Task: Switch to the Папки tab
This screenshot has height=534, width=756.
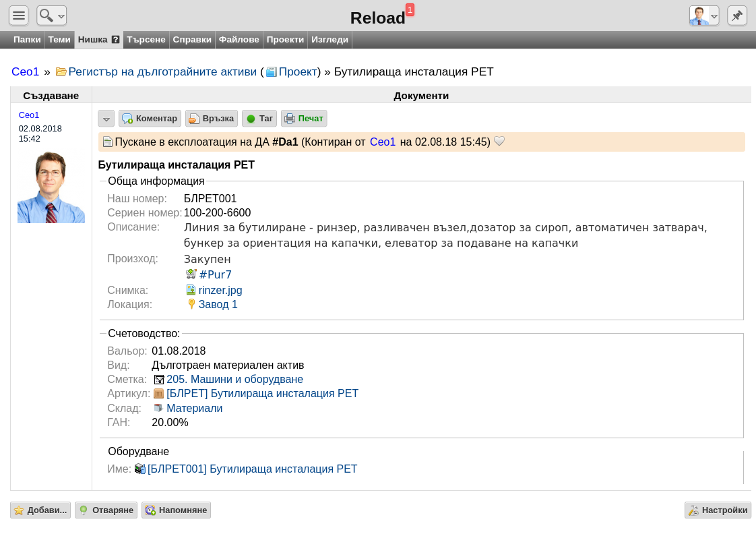Action: point(27,40)
